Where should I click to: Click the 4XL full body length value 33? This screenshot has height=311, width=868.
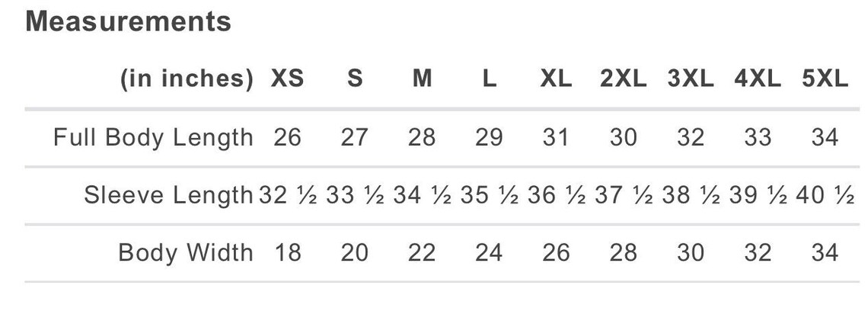(758, 137)
